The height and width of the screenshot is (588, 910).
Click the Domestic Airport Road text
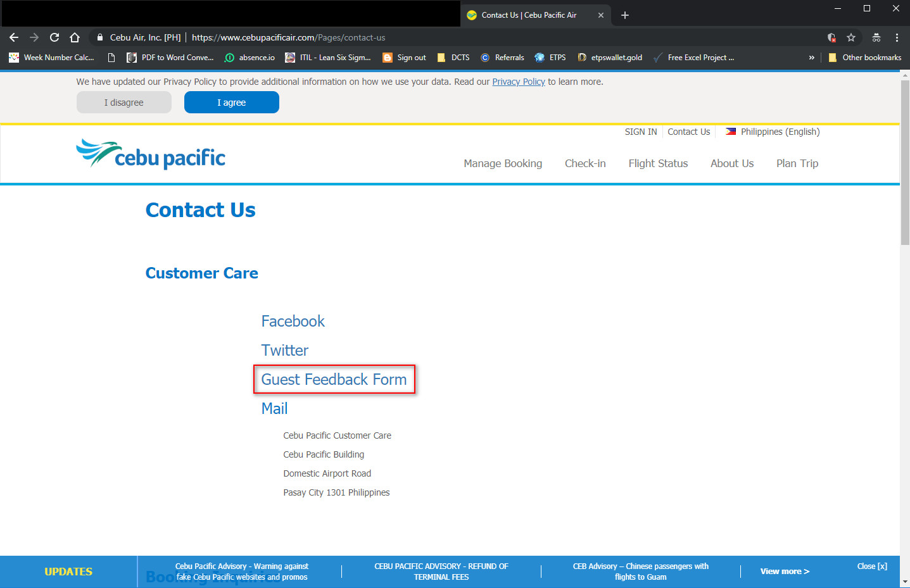pyautogui.click(x=327, y=473)
